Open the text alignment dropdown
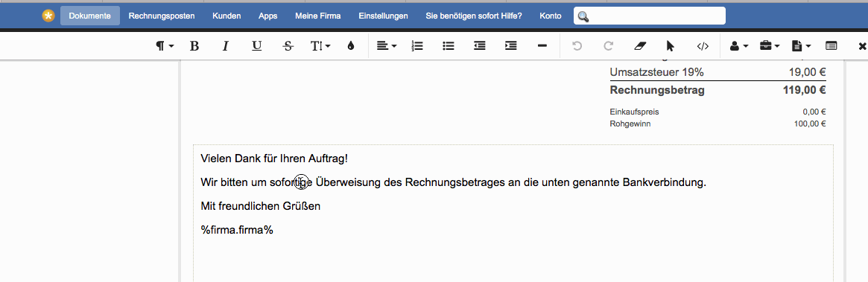 (387, 46)
